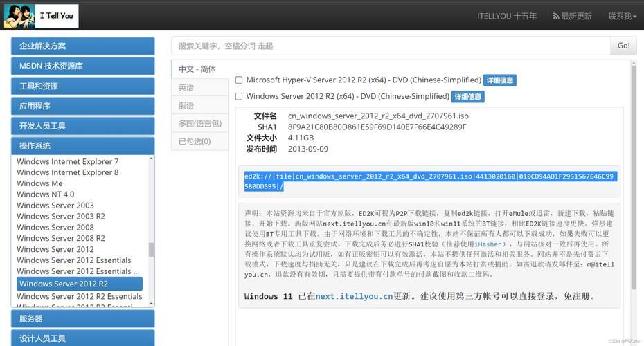Select Windows Internet Explorer 8 in list
Image resolution: width=644 pixels, height=346 pixels.
[x=67, y=172]
